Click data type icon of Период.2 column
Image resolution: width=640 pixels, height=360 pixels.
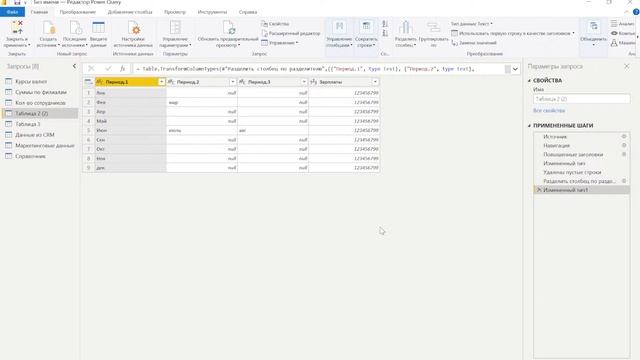click(x=171, y=82)
